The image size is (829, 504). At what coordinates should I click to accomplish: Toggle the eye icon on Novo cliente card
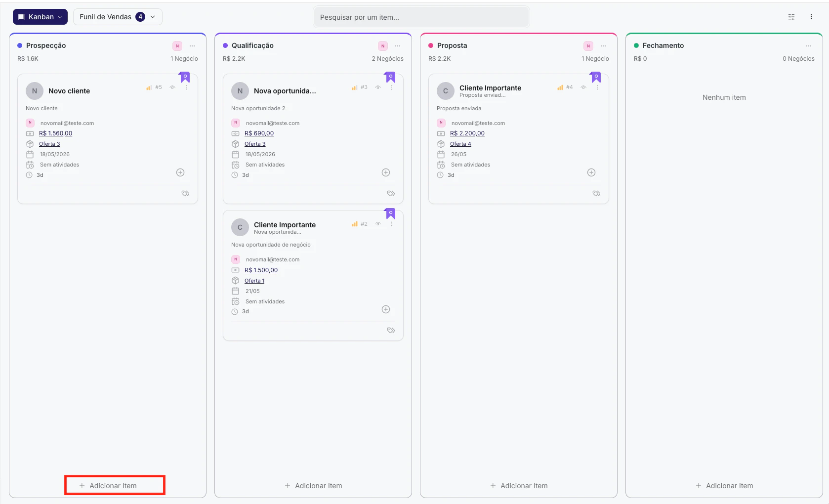[x=172, y=87]
